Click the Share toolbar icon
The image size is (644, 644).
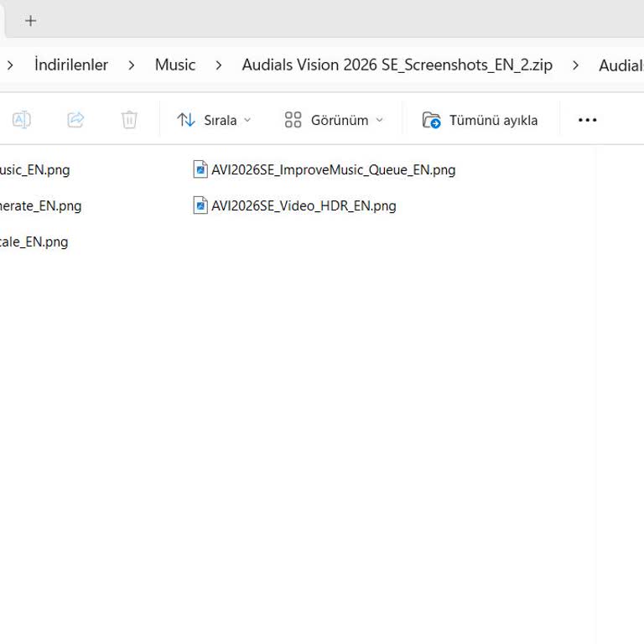(75, 120)
